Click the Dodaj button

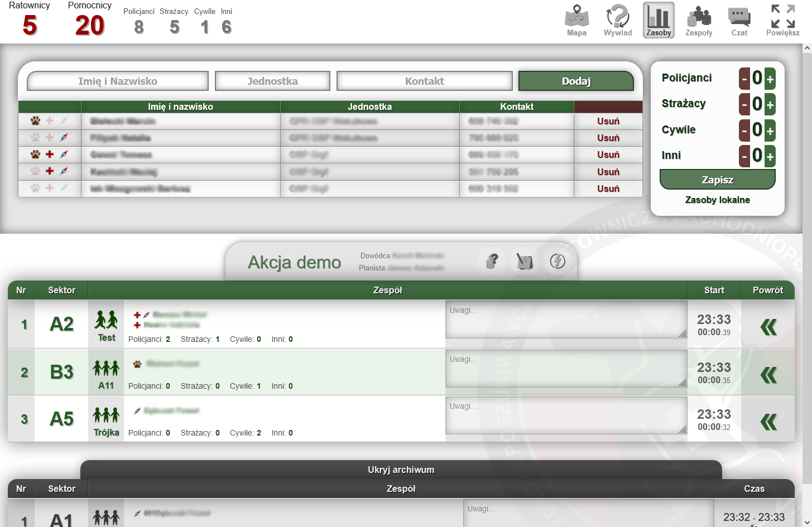[576, 81]
